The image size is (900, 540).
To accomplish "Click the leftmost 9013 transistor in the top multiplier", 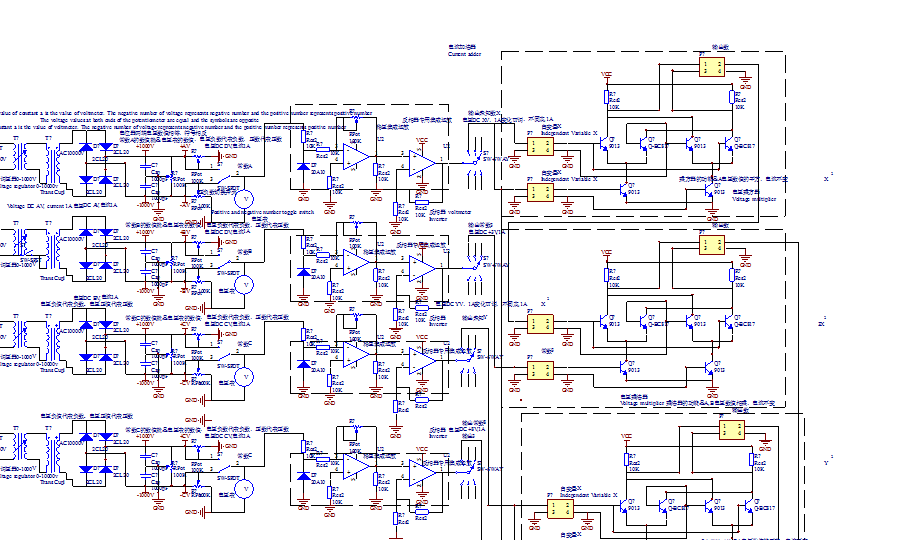I will tap(603, 142).
